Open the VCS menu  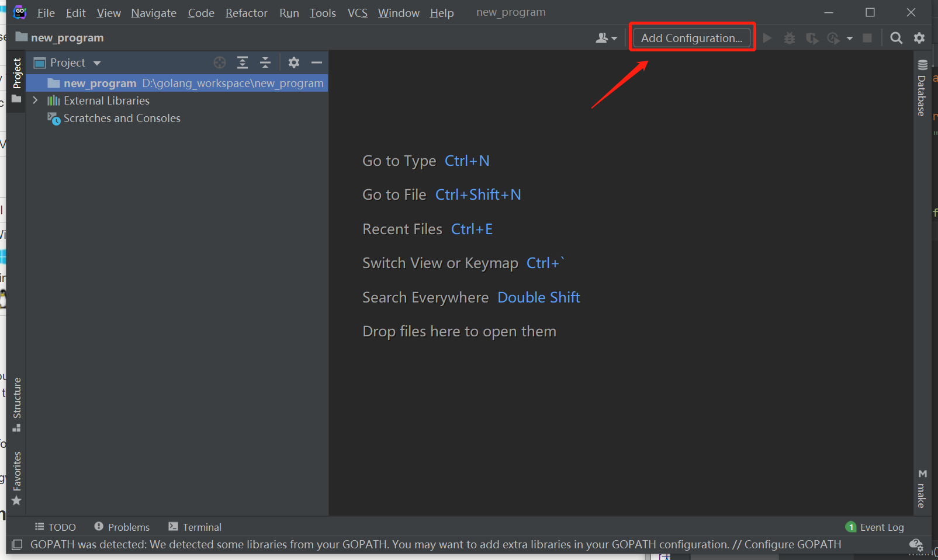(357, 13)
